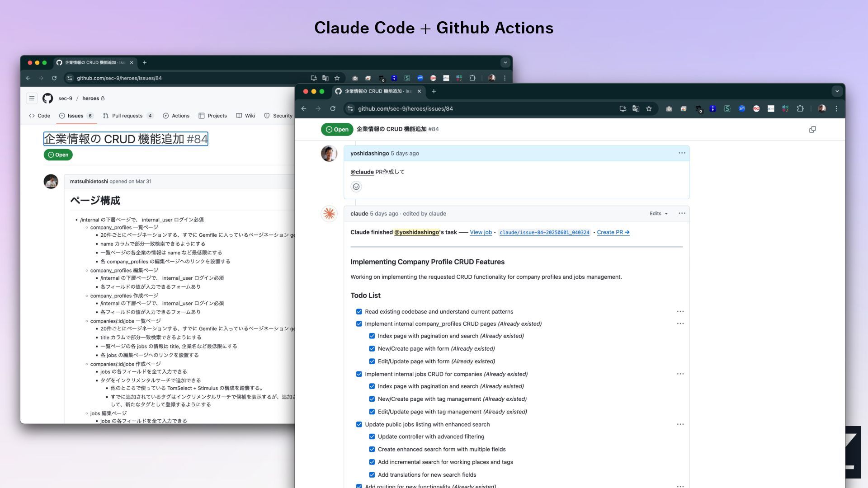Go back in the rear browser window
The image size is (868, 488).
(x=28, y=78)
